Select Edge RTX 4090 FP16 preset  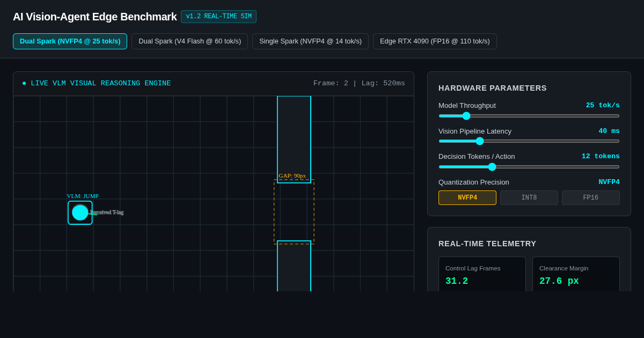[435, 41]
